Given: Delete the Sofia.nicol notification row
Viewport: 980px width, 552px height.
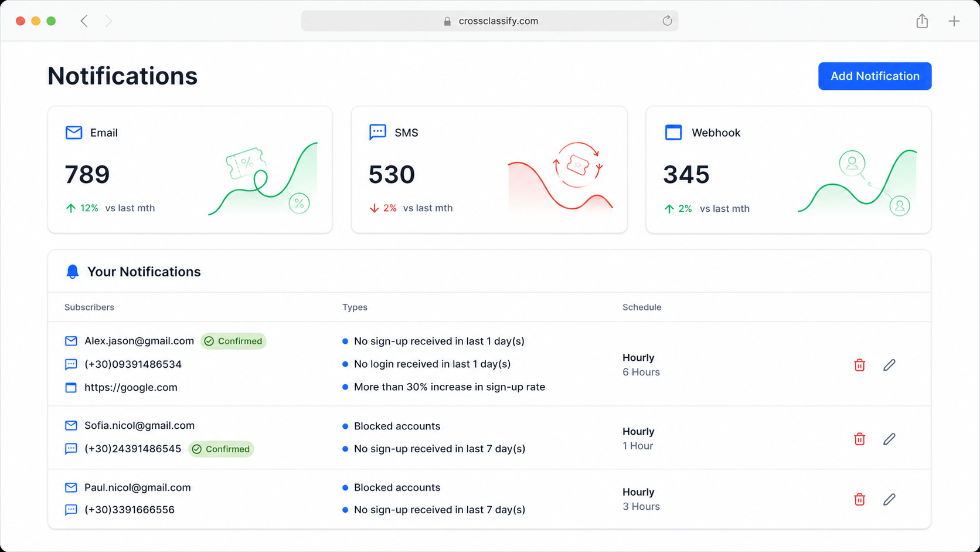Looking at the screenshot, I should point(859,439).
